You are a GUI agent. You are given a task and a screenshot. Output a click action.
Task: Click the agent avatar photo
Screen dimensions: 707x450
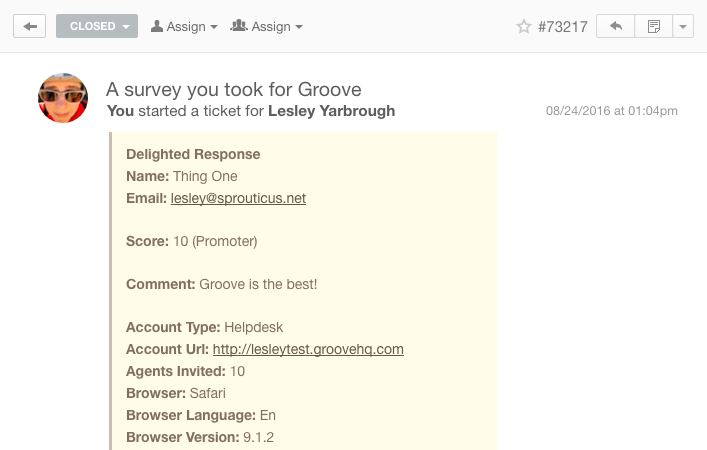pyautogui.click(x=63, y=98)
